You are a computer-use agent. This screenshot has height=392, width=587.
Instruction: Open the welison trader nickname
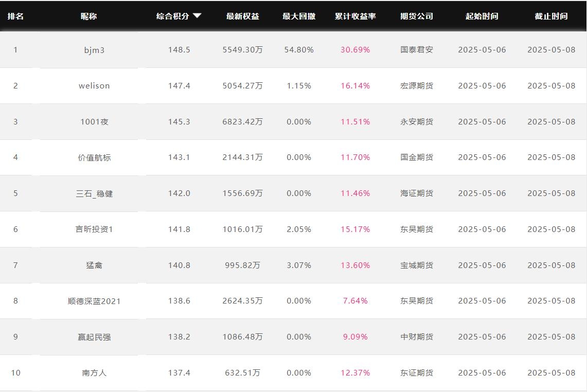94,86
